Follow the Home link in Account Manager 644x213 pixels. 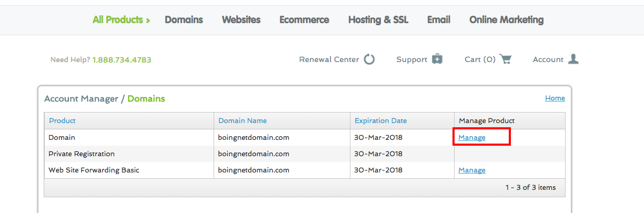(x=555, y=98)
